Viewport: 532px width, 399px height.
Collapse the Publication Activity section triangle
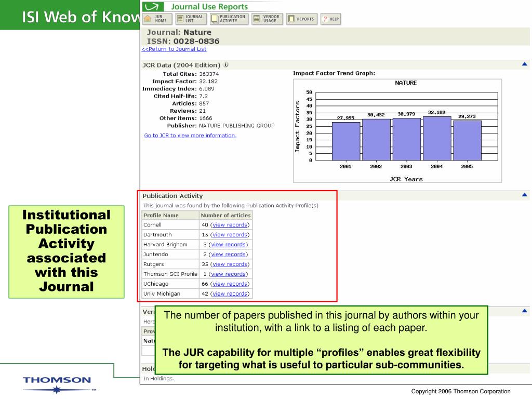525,195
